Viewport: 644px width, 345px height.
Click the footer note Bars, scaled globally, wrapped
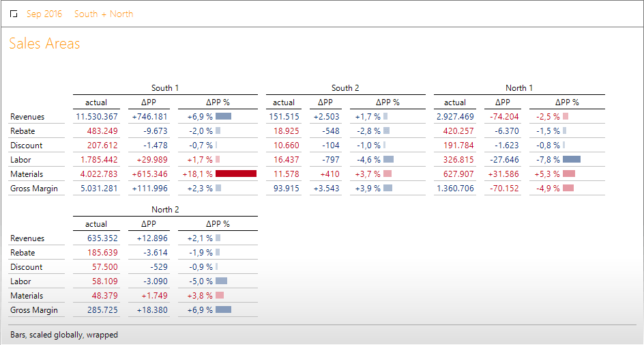click(64, 335)
